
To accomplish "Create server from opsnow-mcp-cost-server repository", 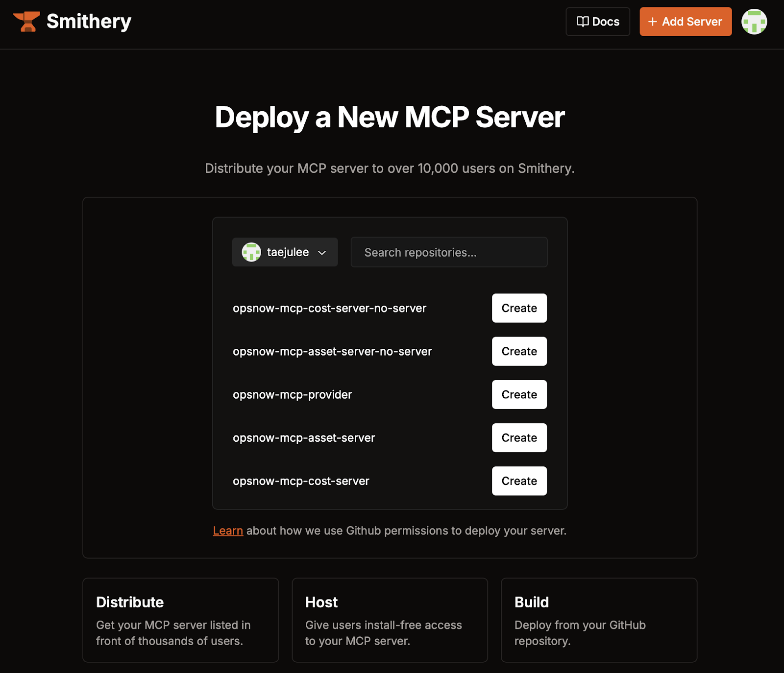I will coord(519,481).
